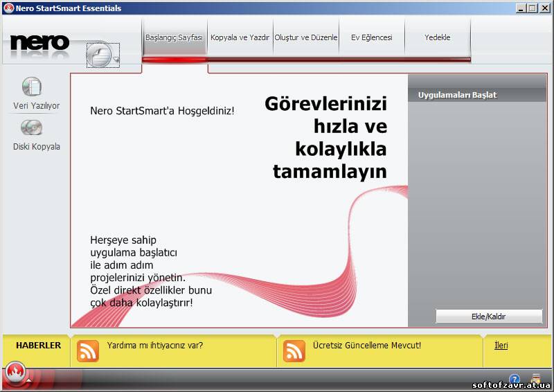This screenshot has height=392, width=554.
Task: Click the HABERLER news label
Action: pos(39,346)
